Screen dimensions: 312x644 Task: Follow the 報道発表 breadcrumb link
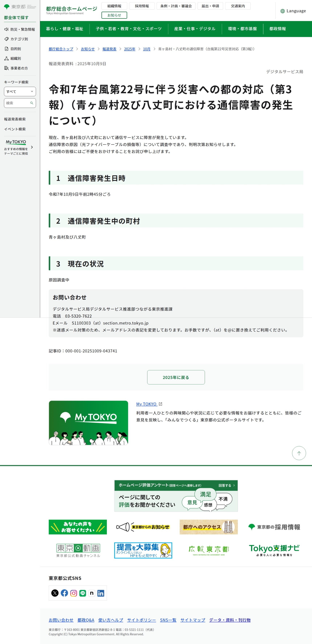[109, 49]
